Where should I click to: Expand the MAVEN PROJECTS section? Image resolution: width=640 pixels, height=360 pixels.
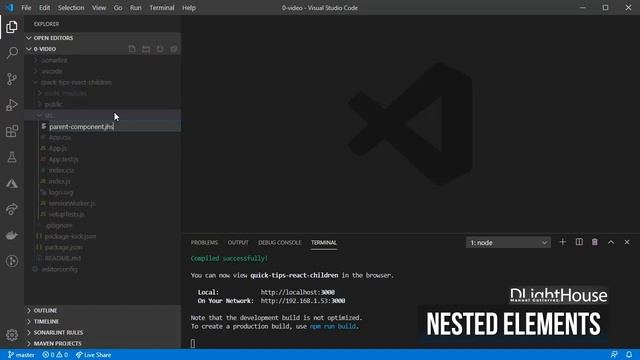[102, 344]
